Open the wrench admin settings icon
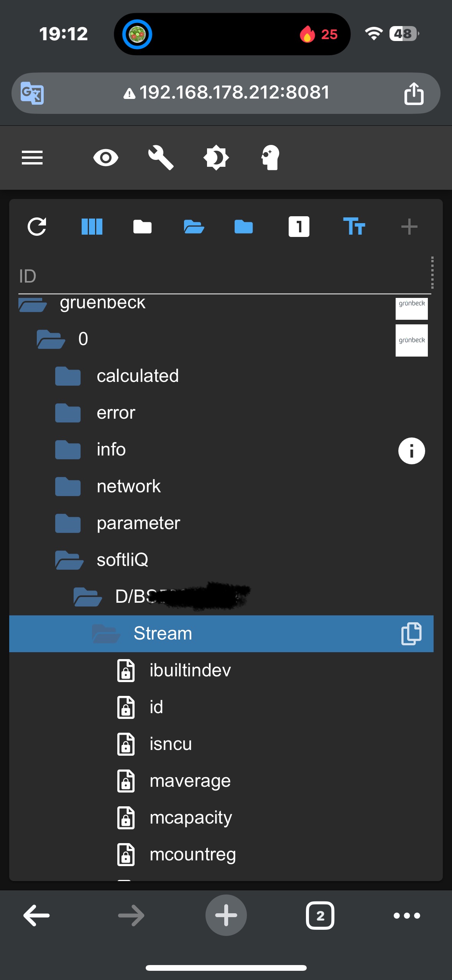 coord(161,158)
